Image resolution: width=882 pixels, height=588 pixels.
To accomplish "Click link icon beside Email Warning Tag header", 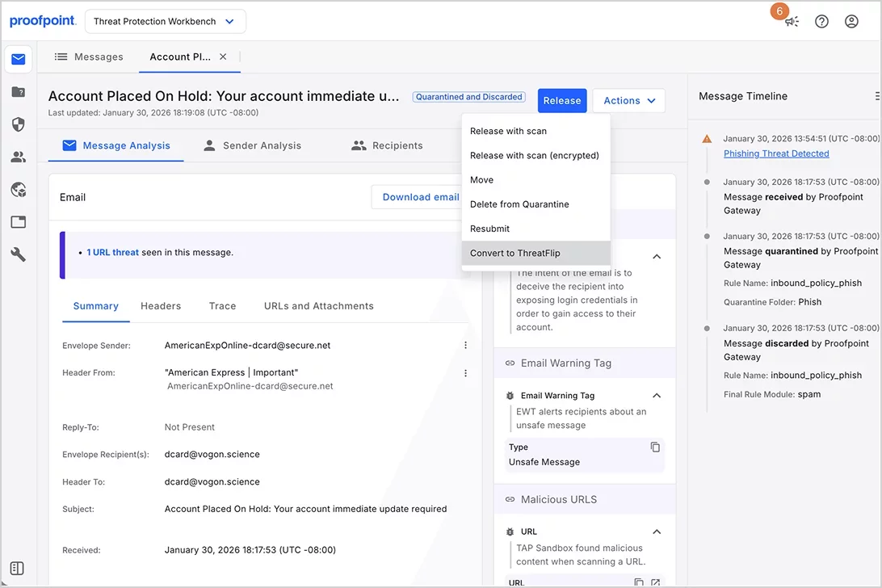I will click(510, 363).
